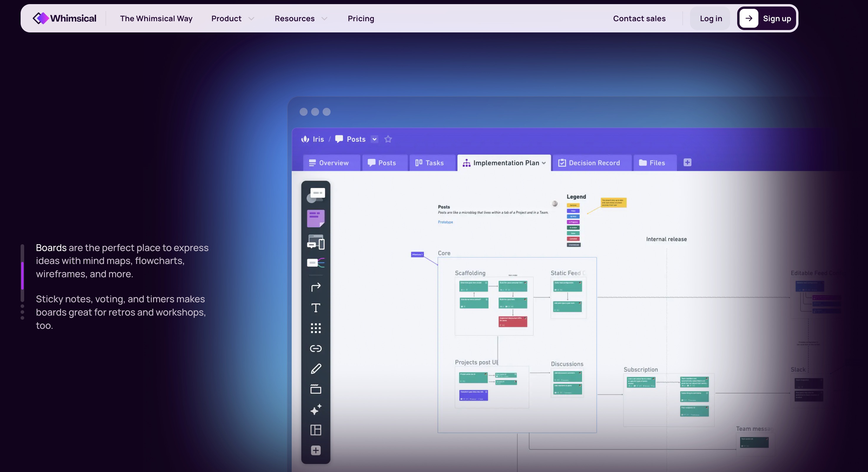Expand the Resources menu chevron
Screen dimensions: 868x472
pyautogui.click(x=324, y=19)
